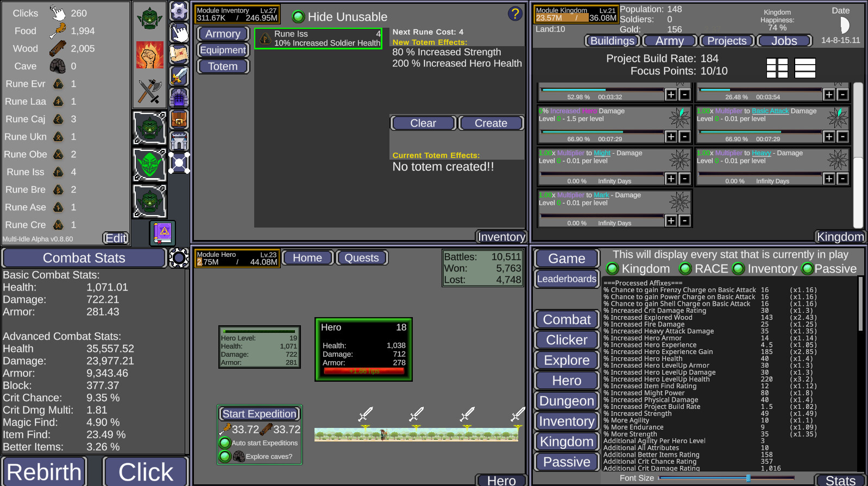Image resolution: width=868 pixels, height=486 pixels.
Task: Click the crossed axe and hammer icon
Action: 150,91
